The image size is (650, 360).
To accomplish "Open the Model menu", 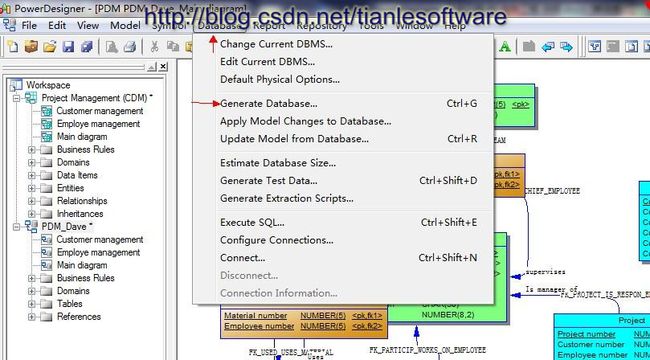I will [125, 25].
